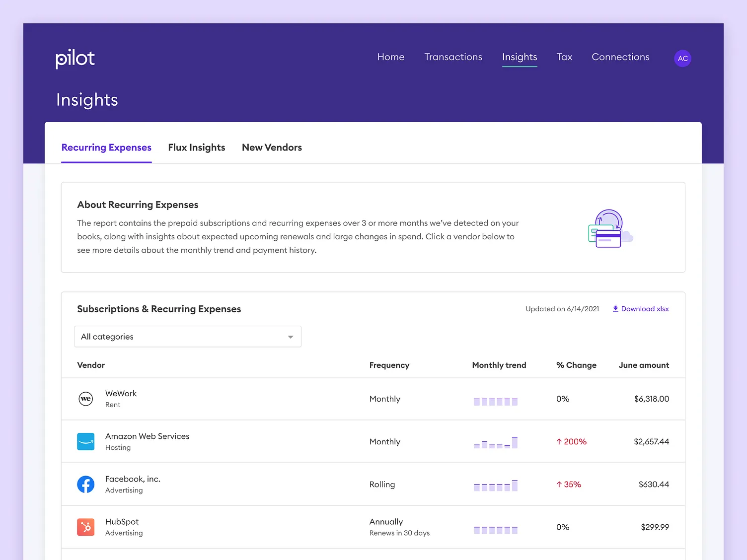
Task: Click Monthly frequency in WeWork row
Action: 384,399
